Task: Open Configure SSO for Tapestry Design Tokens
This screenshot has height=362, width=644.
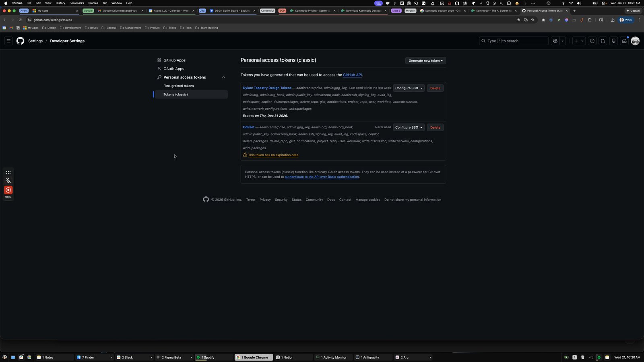Action: tap(409, 88)
